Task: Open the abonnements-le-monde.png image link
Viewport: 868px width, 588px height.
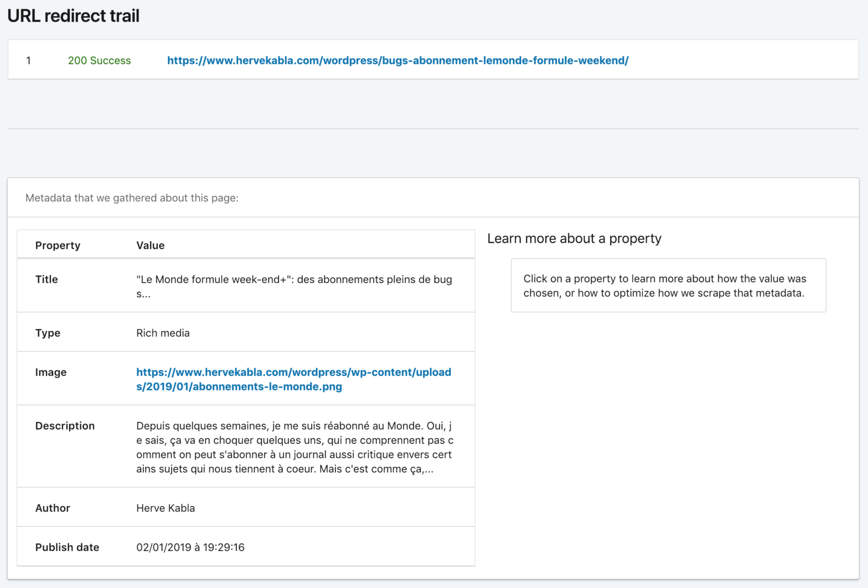Action: click(x=293, y=379)
